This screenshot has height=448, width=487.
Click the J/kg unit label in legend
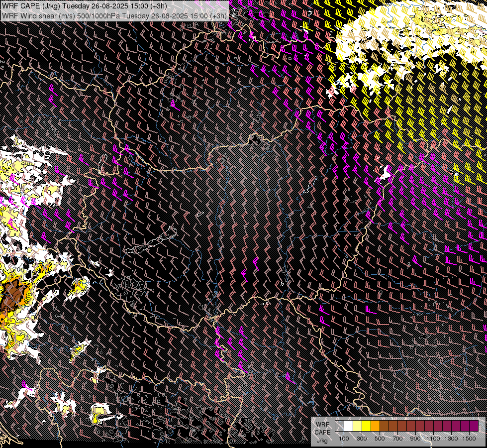322,441
